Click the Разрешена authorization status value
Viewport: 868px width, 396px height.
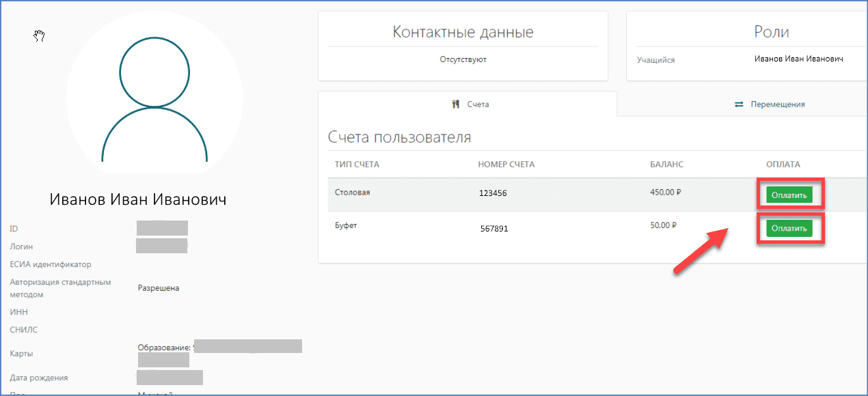coord(159,288)
